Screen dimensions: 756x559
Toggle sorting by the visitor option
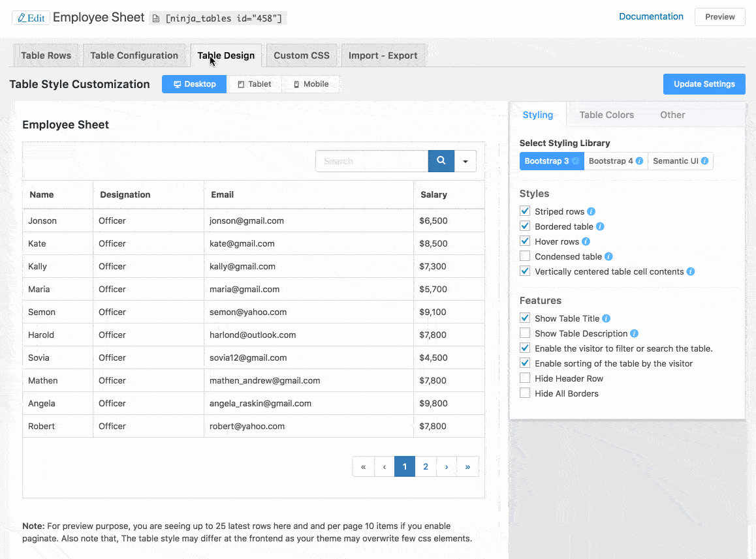coord(525,363)
